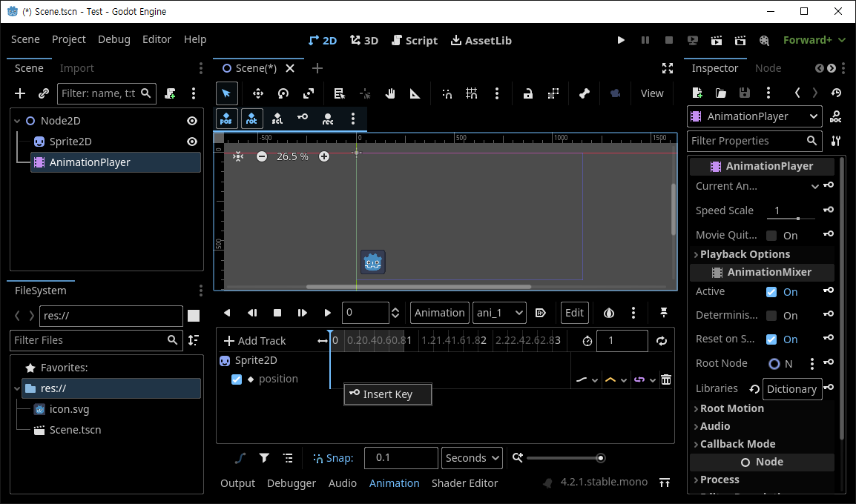Toggle Sprite2D visibility eye

tap(192, 142)
